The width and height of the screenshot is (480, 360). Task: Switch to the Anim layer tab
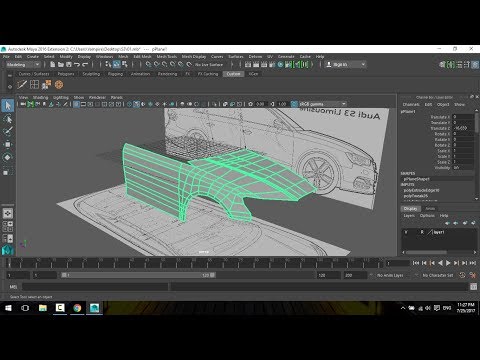coord(430,209)
